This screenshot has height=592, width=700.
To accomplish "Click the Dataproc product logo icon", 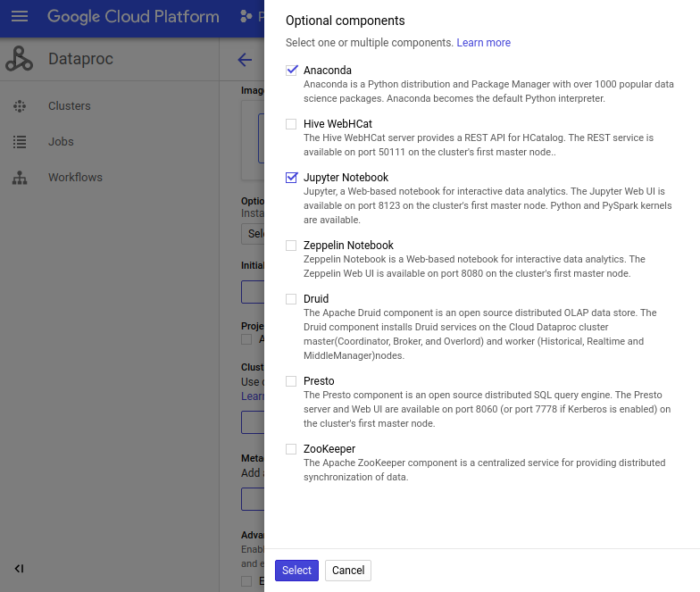I will pos(20,59).
